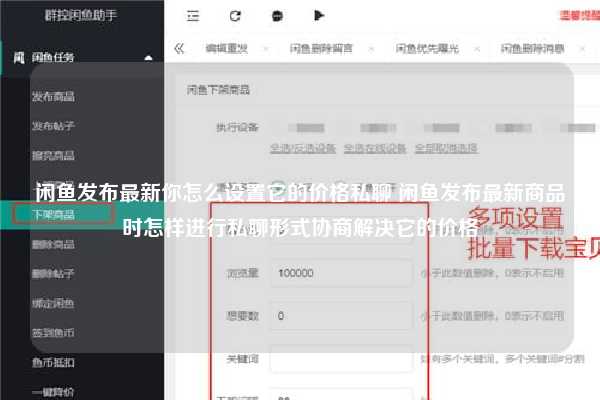Toggle the sidebar menu fold icon
The image size is (600, 400).
click(x=193, y=16)
